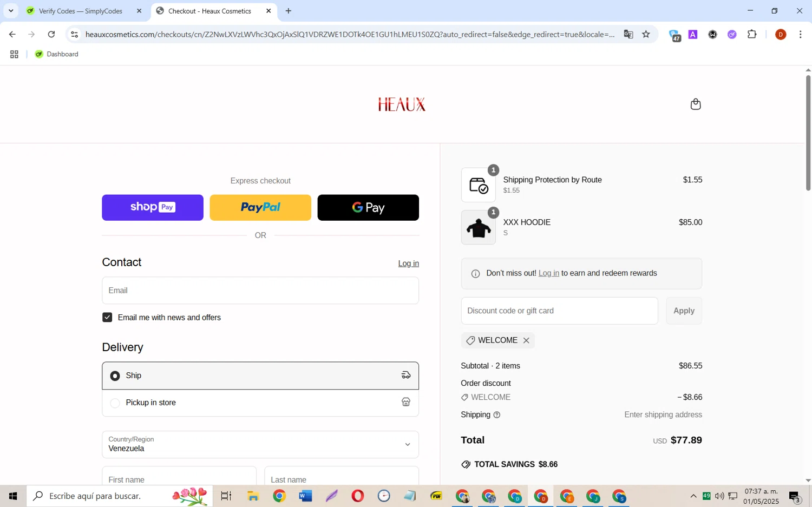Viewport: 812px width, 507px height.
Task: Open the Country/Region dropdown
Action: pyautogui.click(x=260, y=445)
